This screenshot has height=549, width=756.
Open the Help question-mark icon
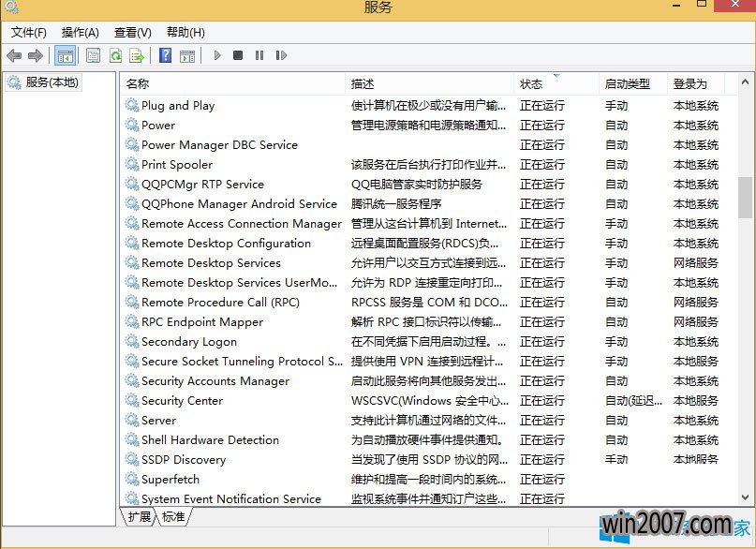(166, 55)
